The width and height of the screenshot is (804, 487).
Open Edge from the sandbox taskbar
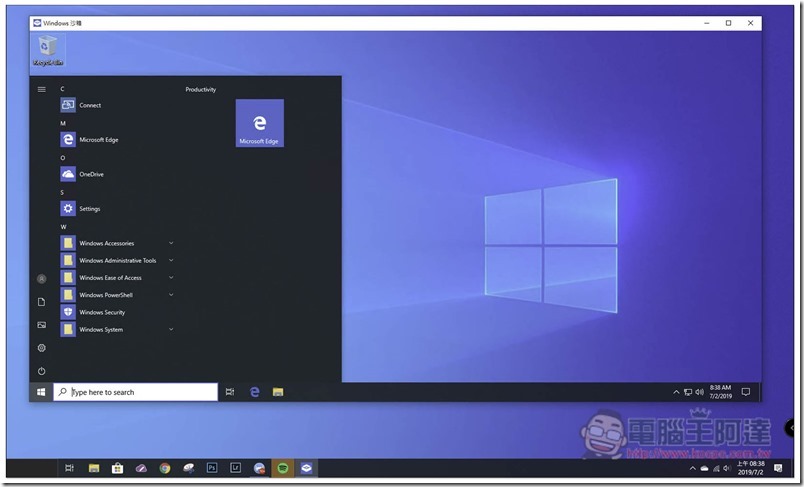coord(254,392)
